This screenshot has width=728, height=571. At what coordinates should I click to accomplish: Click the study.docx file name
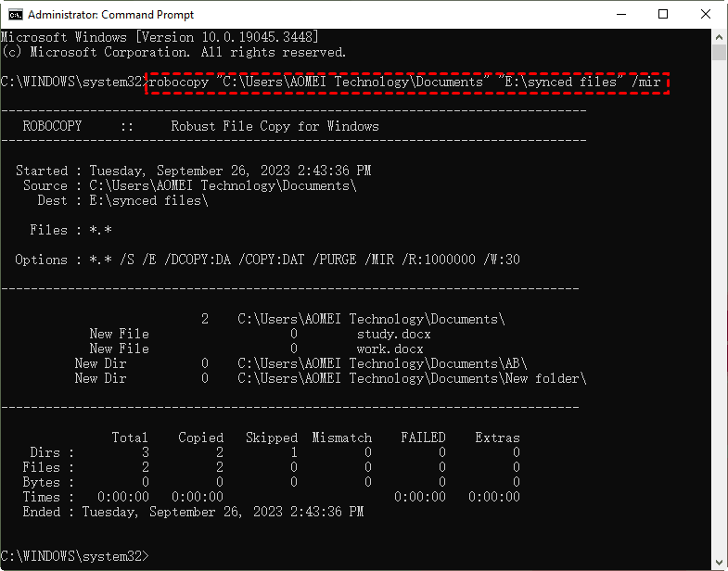[x=393, y=334]
